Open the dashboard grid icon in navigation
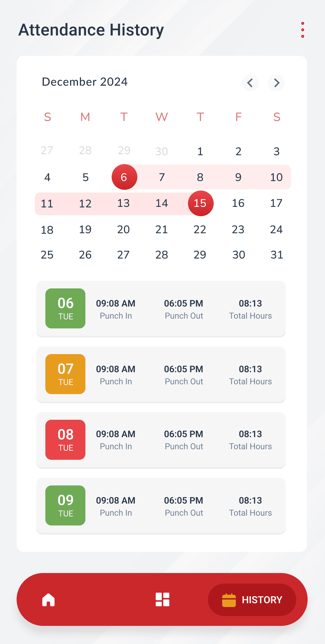The image size is (325, 644). point(162,599)
